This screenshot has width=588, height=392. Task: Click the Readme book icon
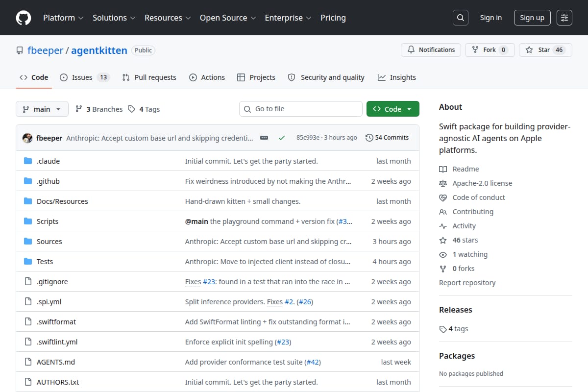click(443, 169)
